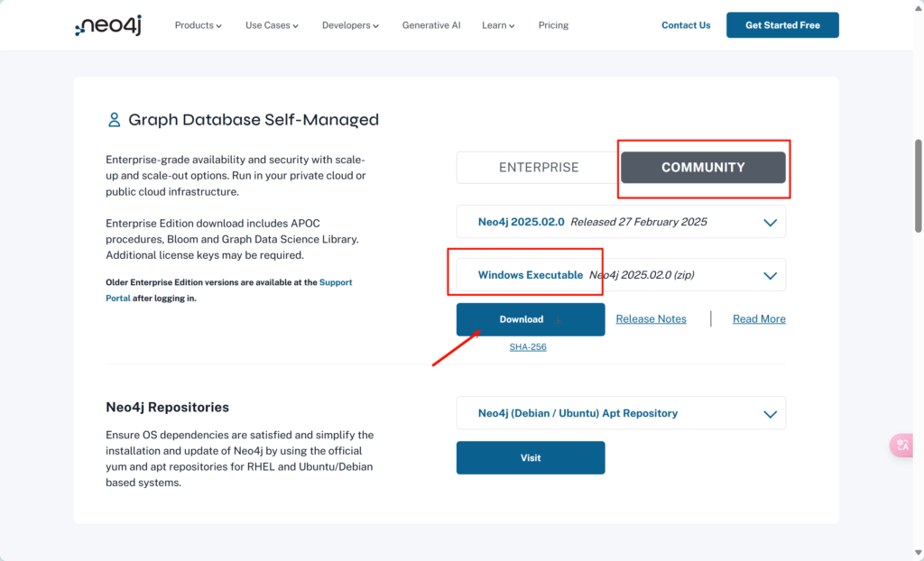Screen dimensions: 924x561
Task: Open the Pricing page
Action: pyautogui.click(x=553, y=25)
